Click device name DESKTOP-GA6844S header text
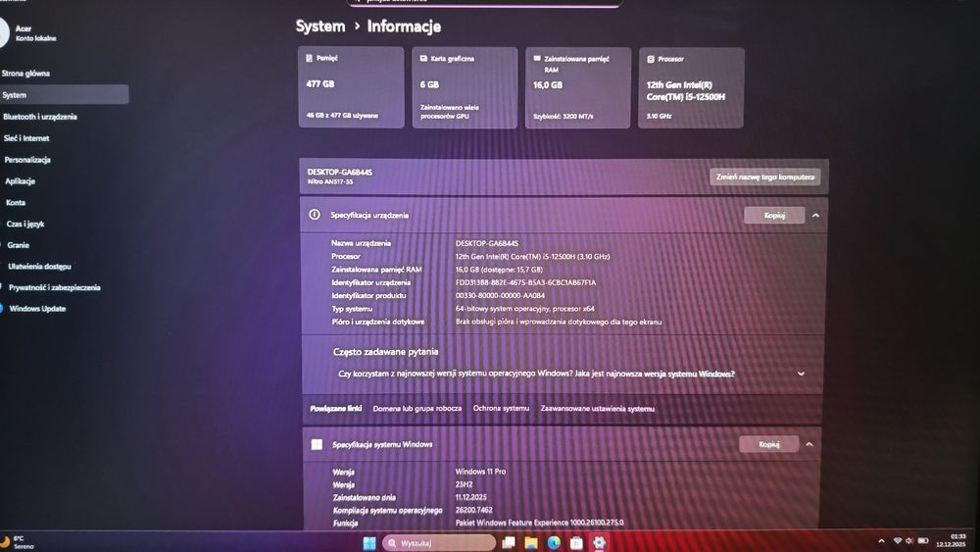This screenshot has width=980, height=552. [x=339, y=172]
